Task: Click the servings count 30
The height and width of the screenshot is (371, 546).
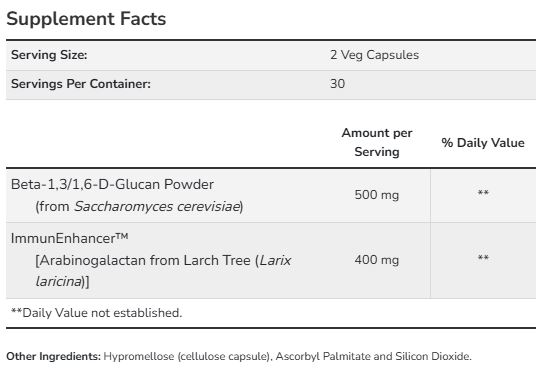Action: click(337, 84)
